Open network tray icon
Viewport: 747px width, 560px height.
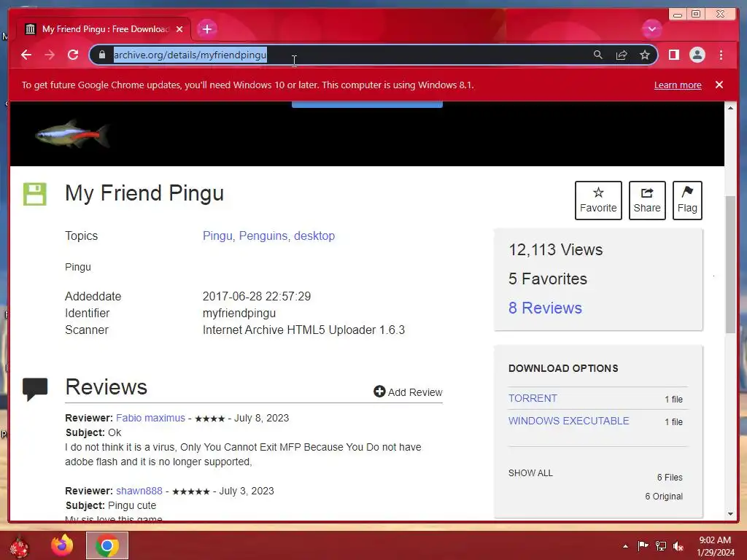(x=661, y=546)
